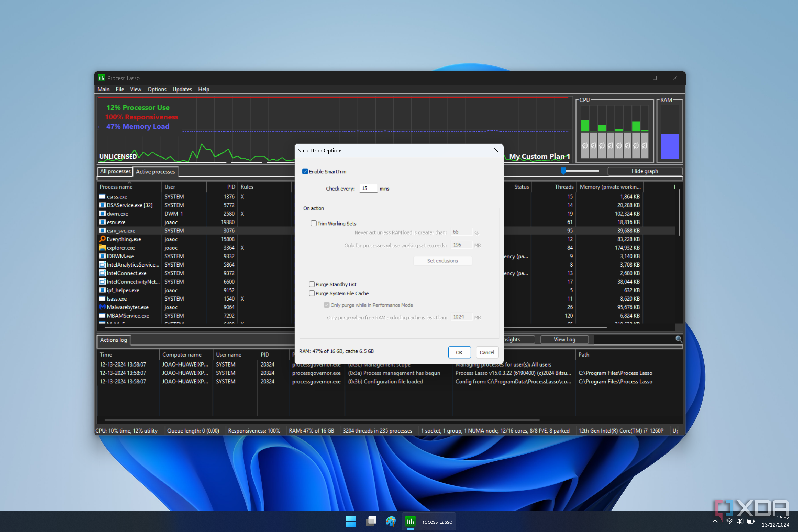Click the Set exclusions button
Screen dimensions: 798x532
click(442, 261)
